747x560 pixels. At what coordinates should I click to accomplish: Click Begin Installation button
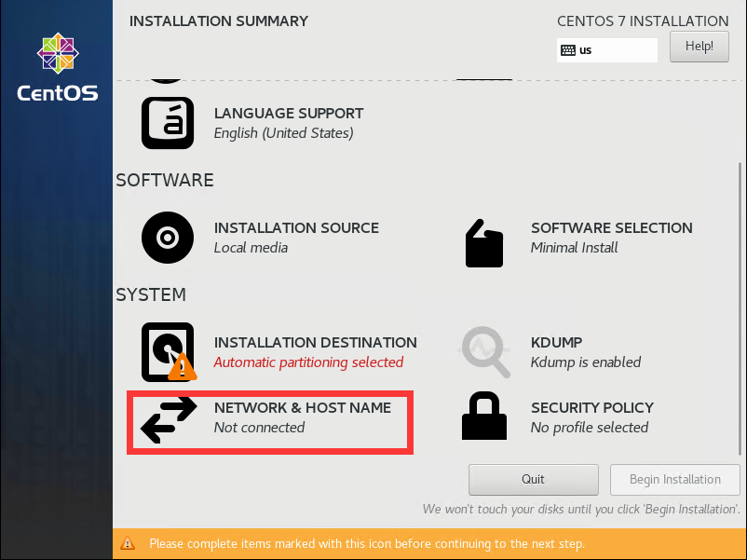click(675, 480)
